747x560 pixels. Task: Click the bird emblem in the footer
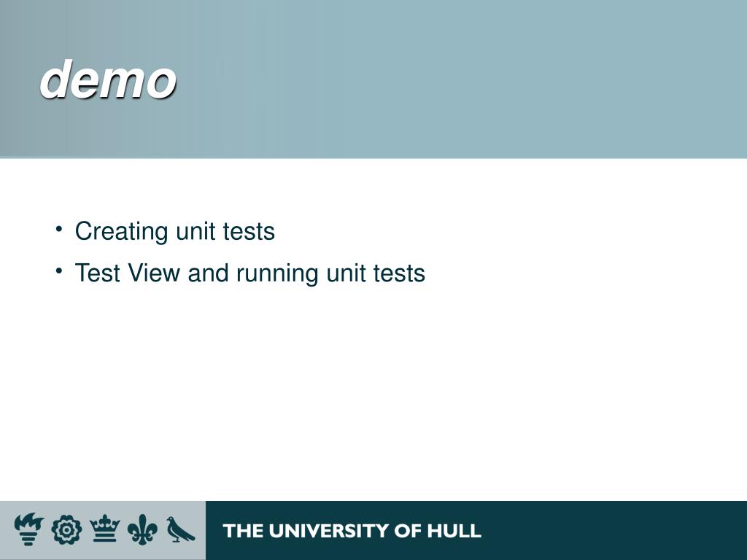pos(180,529)
